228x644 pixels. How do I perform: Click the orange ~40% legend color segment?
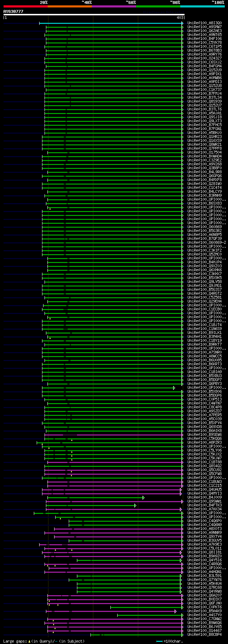69,6
